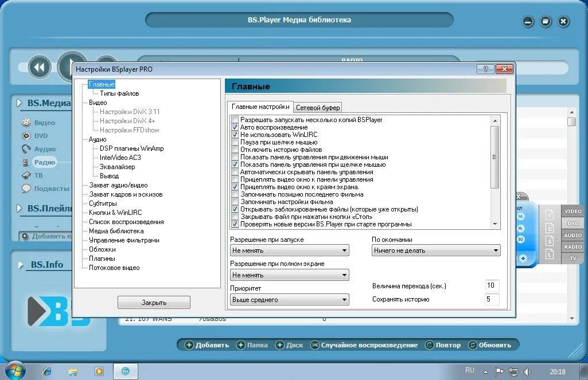Select Медиа библиотека in settings tree

(116, 231)
